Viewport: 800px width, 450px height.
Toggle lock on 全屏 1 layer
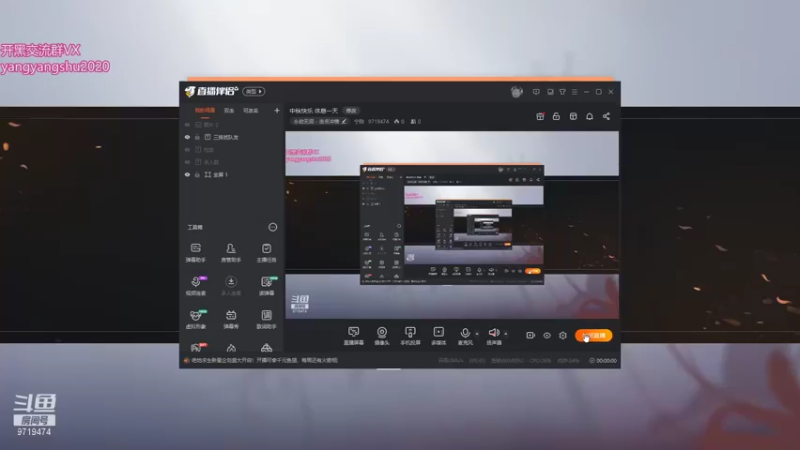197,174
